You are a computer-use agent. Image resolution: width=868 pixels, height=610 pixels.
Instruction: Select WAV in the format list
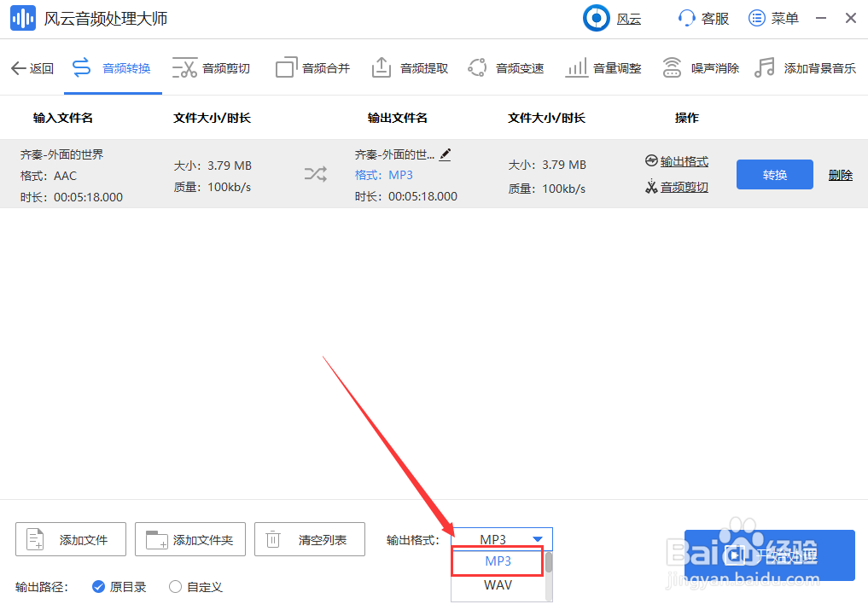(498, 585)
